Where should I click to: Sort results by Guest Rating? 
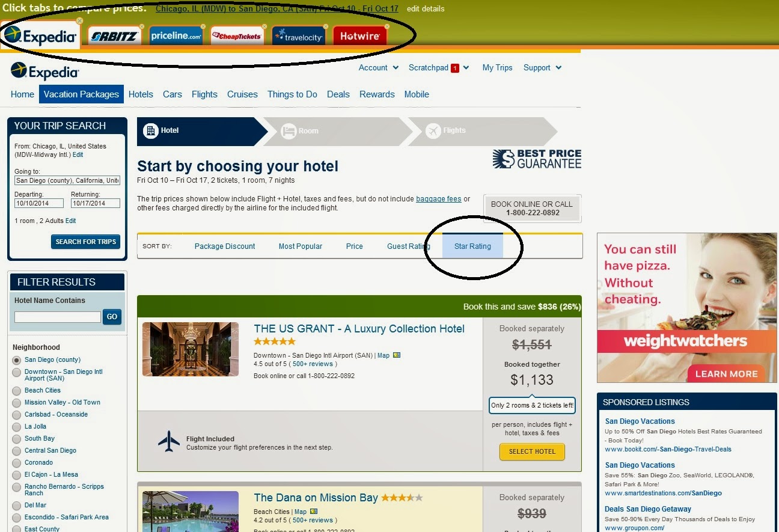pos(408,246)
